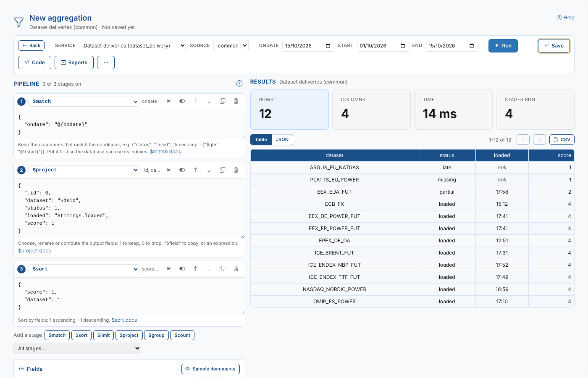Toggle the $match stage on or off
Viewport: 588px width, 378px height.
[x=182, y=101]
